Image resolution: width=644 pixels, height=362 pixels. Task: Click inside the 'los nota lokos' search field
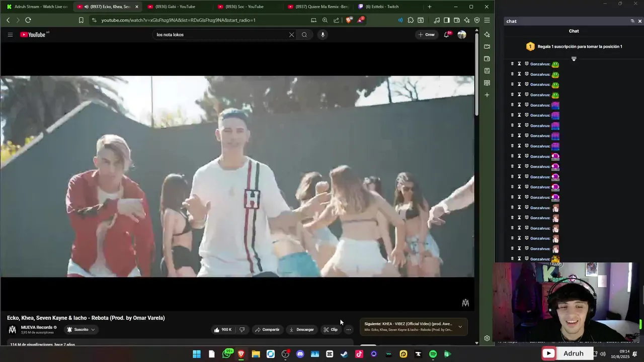[x=220, y=35]
